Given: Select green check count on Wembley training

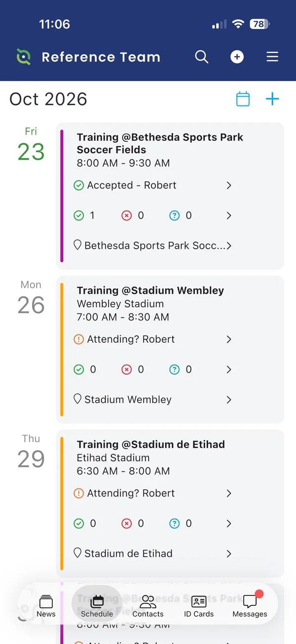Looking at the screenshot, I should coord(85,369).
